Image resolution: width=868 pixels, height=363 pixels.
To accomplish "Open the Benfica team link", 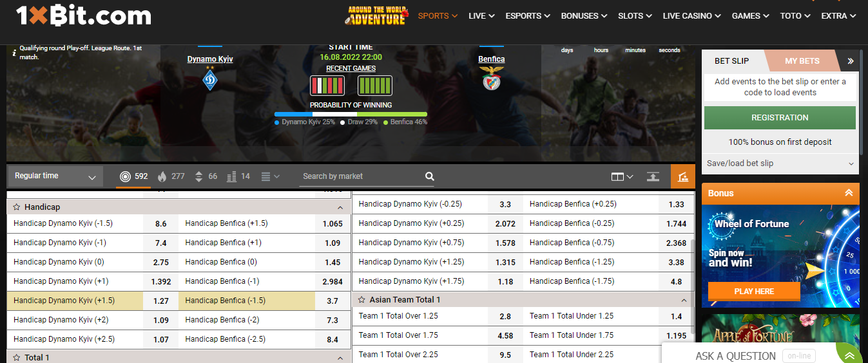I will coord(492,59).
